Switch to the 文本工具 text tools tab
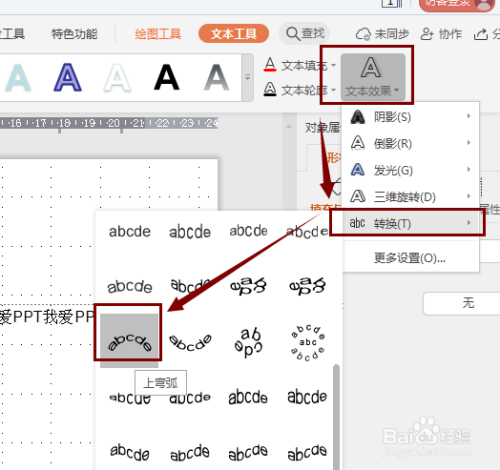This screenshot has width=500, height=470. pos(234,34)
